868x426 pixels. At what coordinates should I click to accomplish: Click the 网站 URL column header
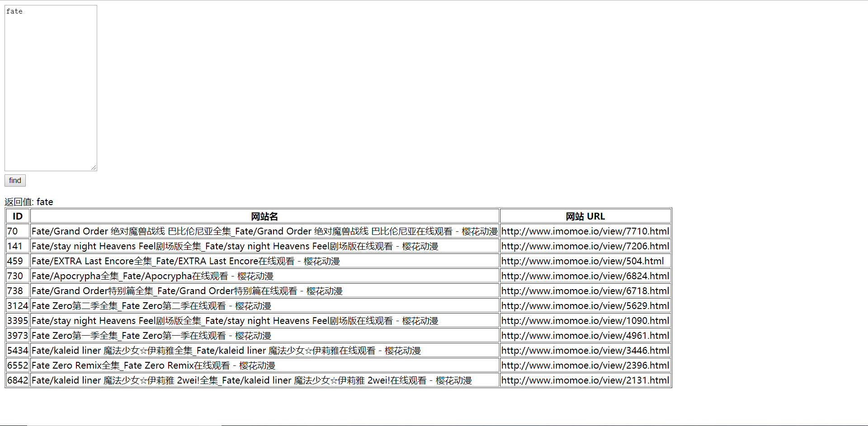point(585,216)
